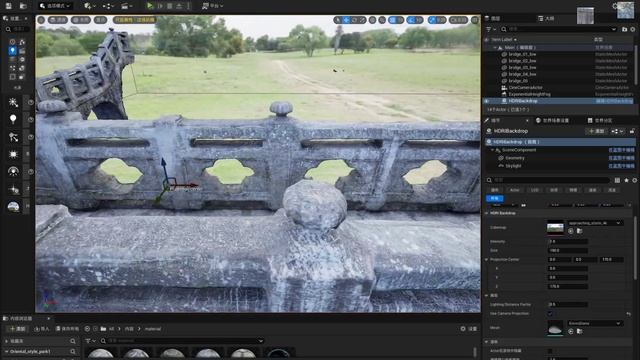640x360 pixels.
Task: Click the Eject button in play controls
Action: point(179,6)
